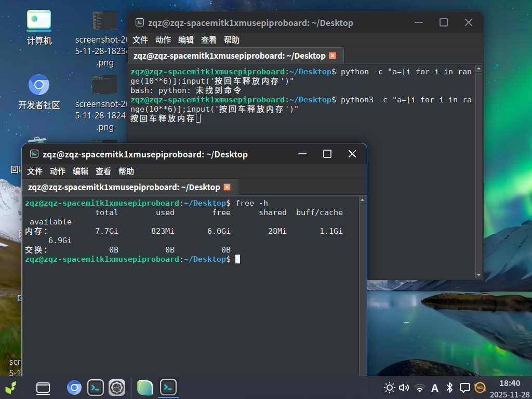The height and width of the screenshot is (399, 532).
Task: Select the front terminal's ~/Desktop tab
Action: [x=130, y=187]
